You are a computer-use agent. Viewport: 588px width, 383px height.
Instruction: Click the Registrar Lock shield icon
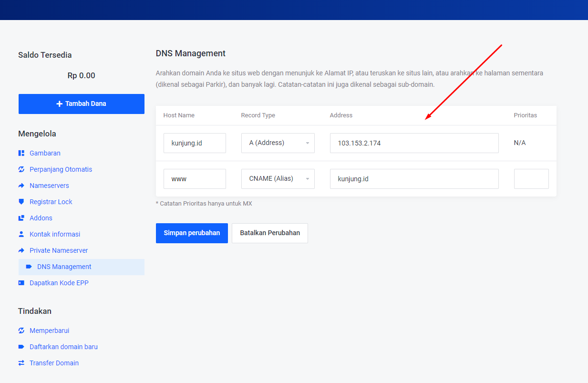pos(21,202)
